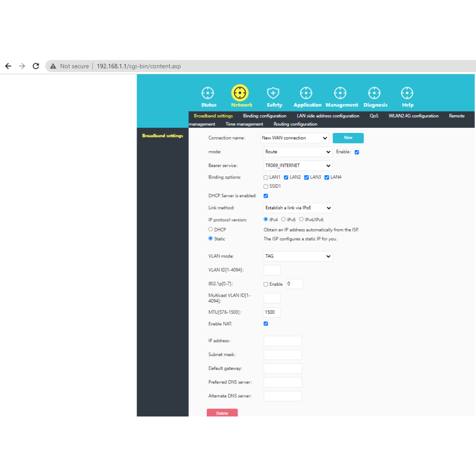476x476 pixels.
Task: Open the Status section icon
Action: pos(208,93)
